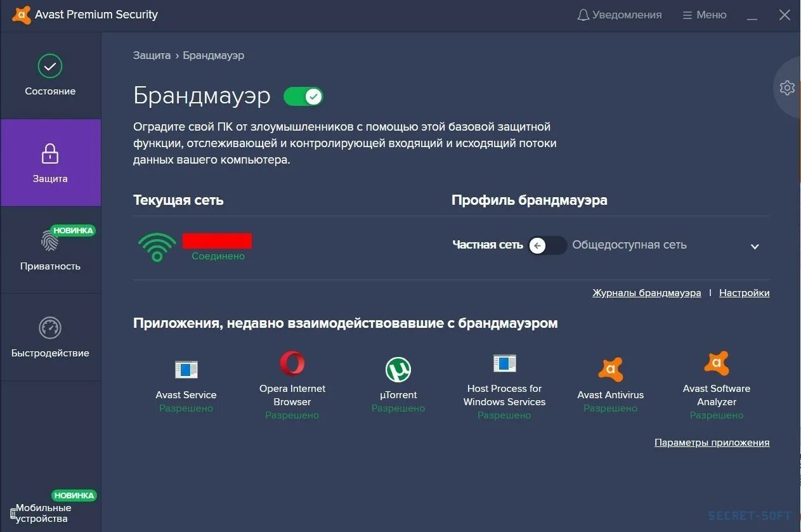This screenshot has width=801, height=532.
Task: Toggle the Брандмауэр firewall switch off
Action: point(303,96)
